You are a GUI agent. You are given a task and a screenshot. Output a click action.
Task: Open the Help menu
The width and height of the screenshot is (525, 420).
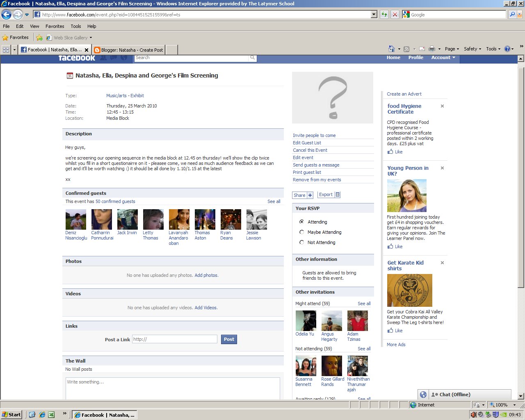click(x=92, y=26)
